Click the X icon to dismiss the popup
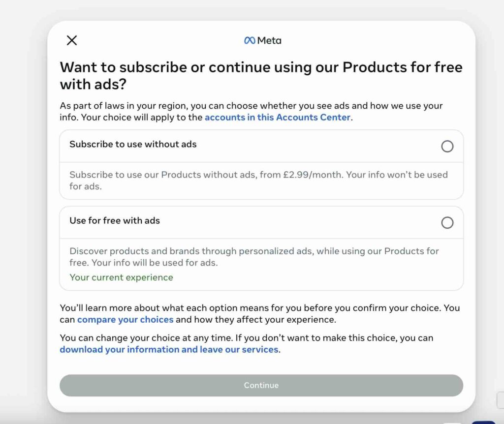The width and height of the screenshot is (504, 424). click(x=72, y=40)
